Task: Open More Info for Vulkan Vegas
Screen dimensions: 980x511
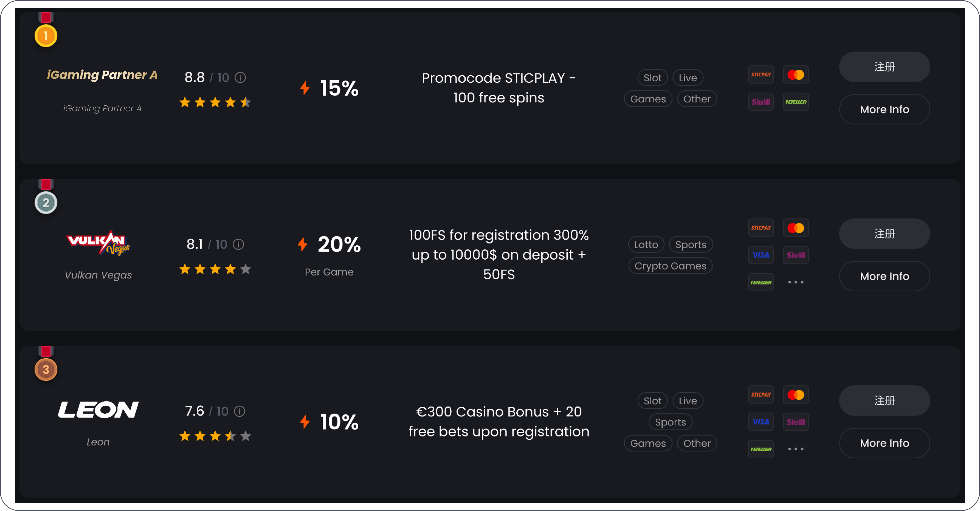Action: coord(885,276)
